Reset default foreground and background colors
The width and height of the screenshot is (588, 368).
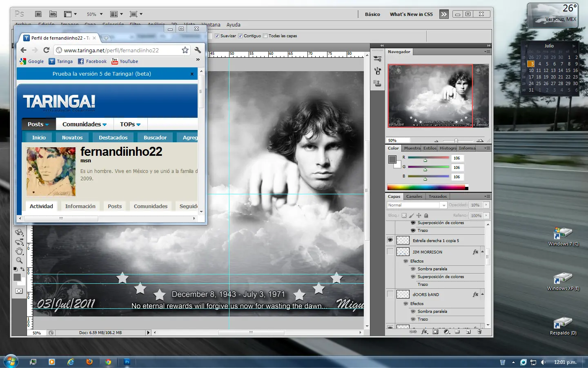16,269
